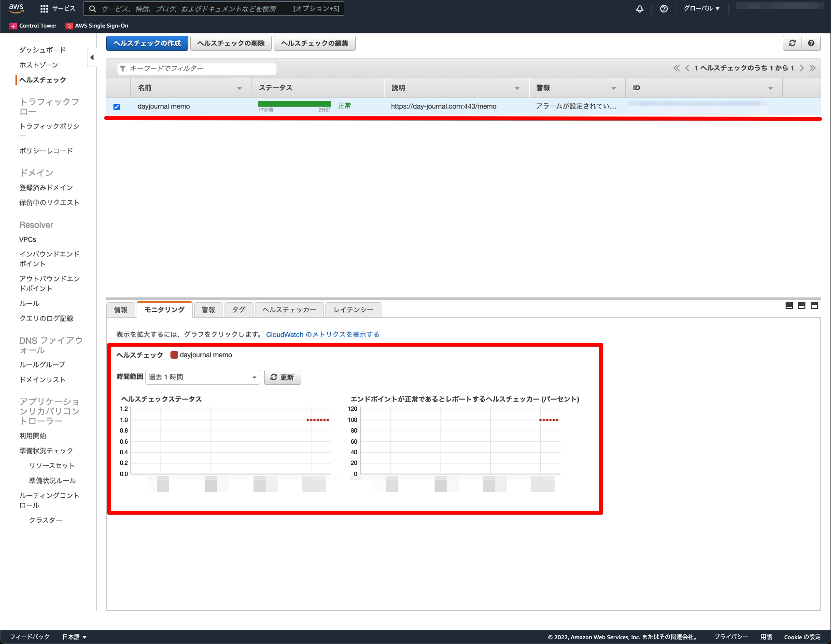Switch to the モニタリング tab
This screenshot has height=644, width=831.
click(165, 309)
